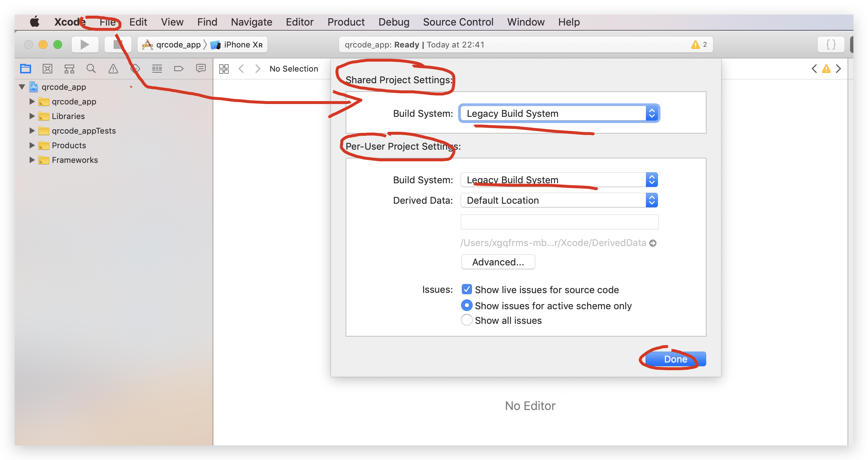Screen dimensions: 868x460
Task: Open the Derived Data location dropdown
Action: click(x=559, y=200)
